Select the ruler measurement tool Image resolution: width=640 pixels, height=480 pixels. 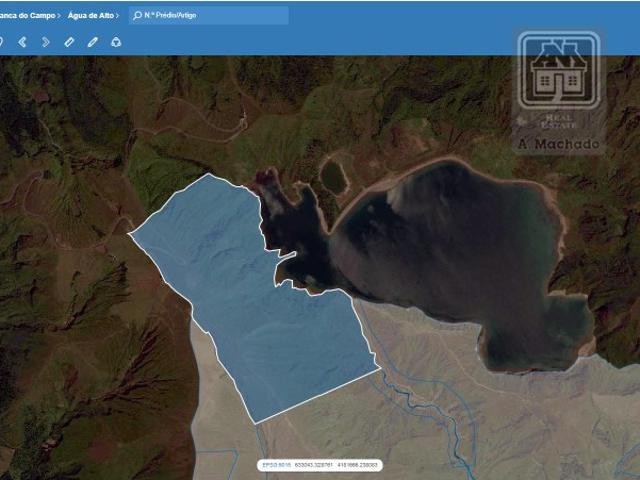click(69, 42)
